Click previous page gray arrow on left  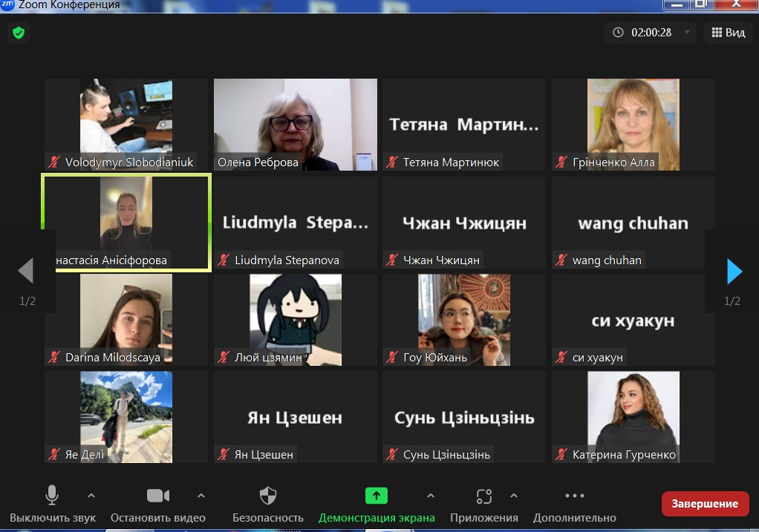tap(26, 272)
